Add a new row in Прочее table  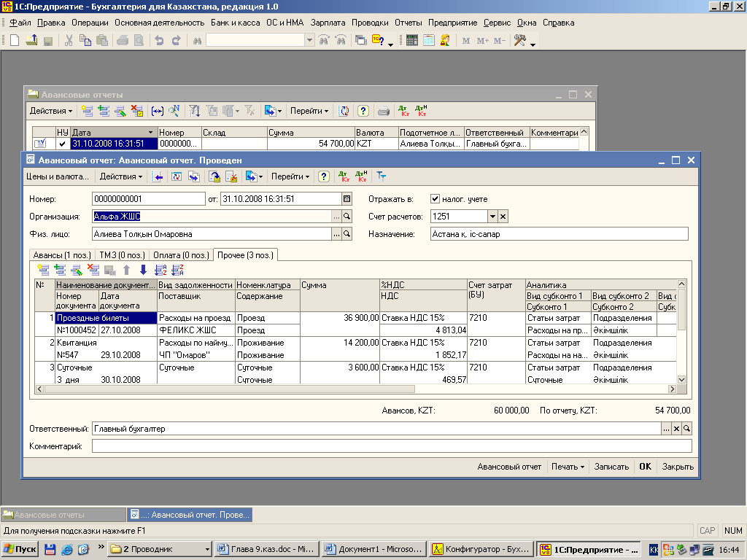43,270
